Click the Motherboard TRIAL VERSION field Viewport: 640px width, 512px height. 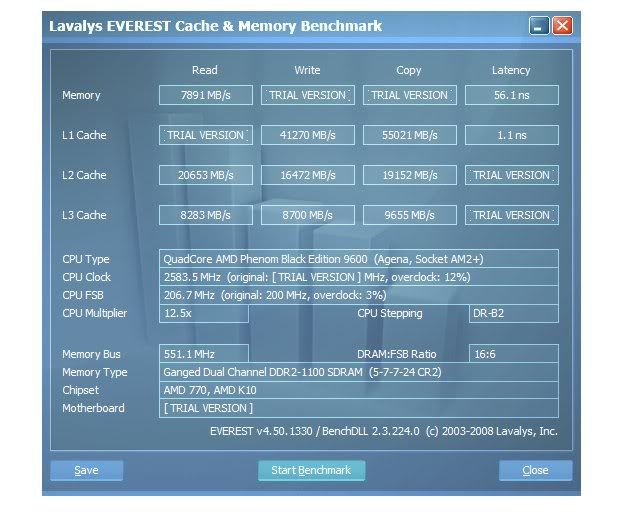coord(359,408)
